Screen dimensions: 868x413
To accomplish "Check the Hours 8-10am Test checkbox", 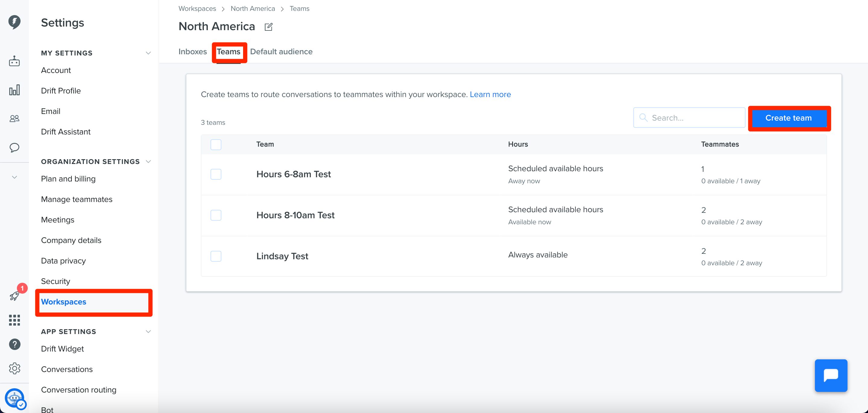I will (x=216, y=215).
